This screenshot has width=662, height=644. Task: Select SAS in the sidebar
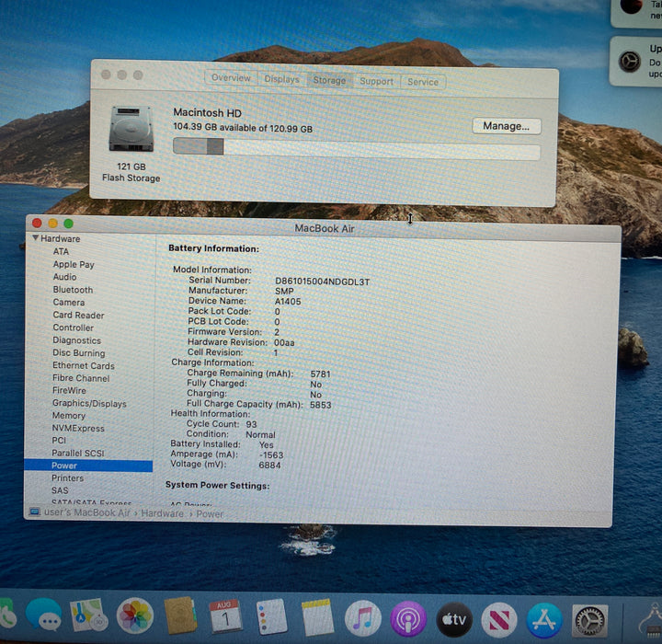point(60,490)
